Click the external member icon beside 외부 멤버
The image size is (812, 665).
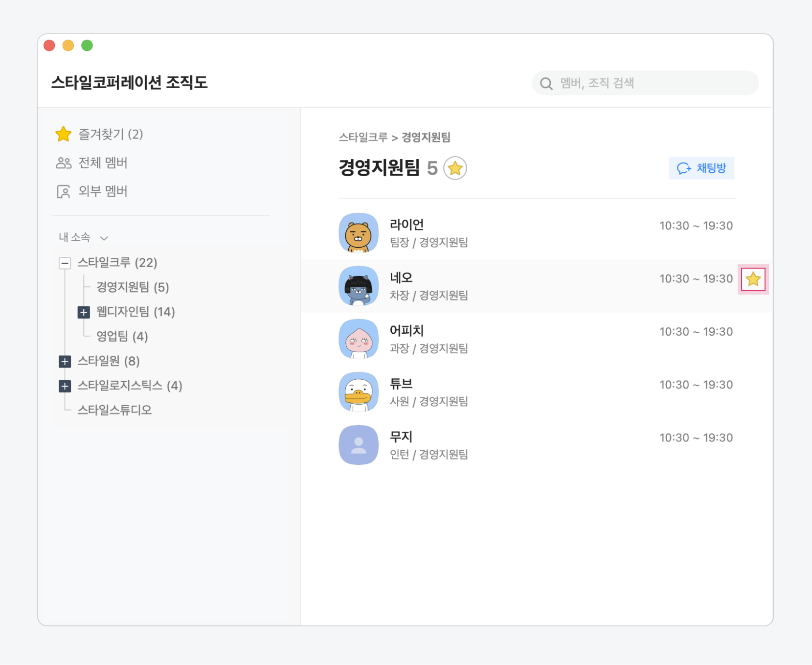point(64,191)
